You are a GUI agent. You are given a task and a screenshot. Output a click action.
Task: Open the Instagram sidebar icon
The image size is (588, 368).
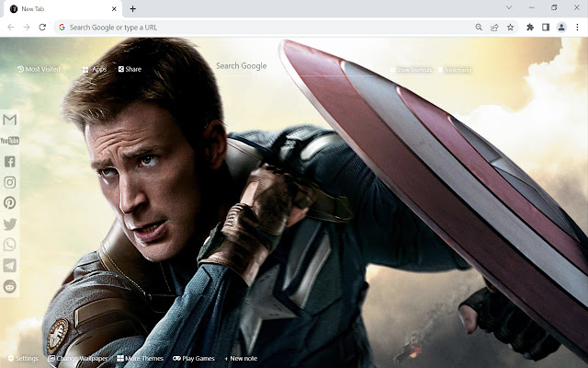pyautogui.click(x=10, y=182)
